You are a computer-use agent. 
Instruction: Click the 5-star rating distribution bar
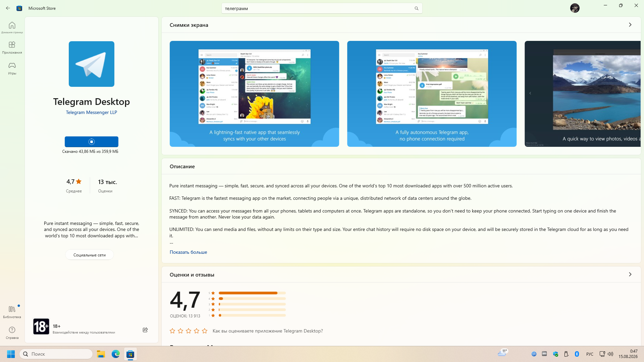pos(252,293)
